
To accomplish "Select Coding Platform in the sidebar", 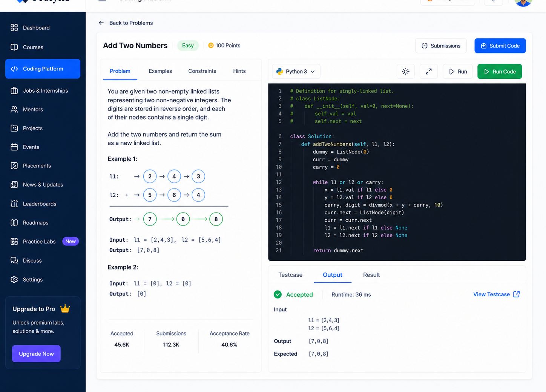I will 43,69.
